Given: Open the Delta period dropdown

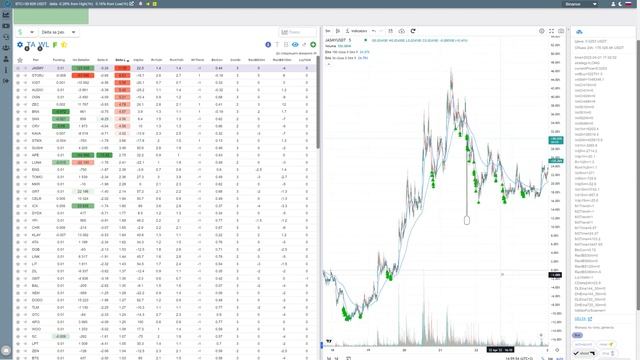Looking at the screenshot, I should [58, 32].
